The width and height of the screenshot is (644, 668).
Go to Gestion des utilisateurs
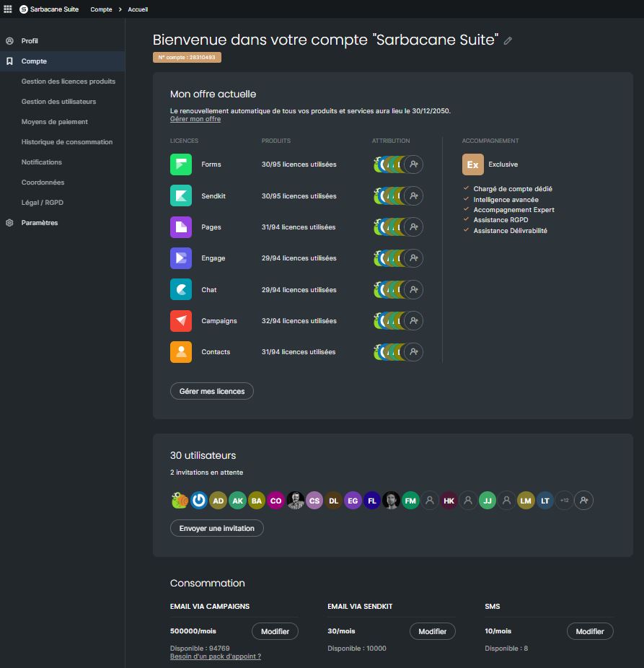point(58,102)
